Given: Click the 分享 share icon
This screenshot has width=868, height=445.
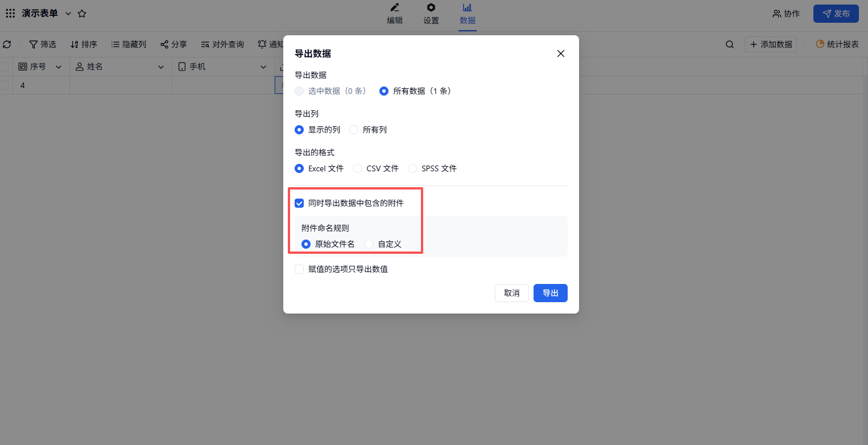Looking at the screenshot, I should [x=173, y=44].
